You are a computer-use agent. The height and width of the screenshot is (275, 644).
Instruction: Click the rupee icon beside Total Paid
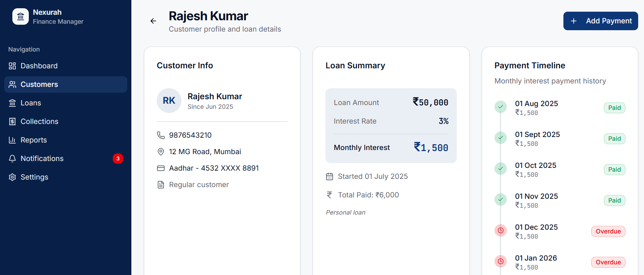(329, 195)
